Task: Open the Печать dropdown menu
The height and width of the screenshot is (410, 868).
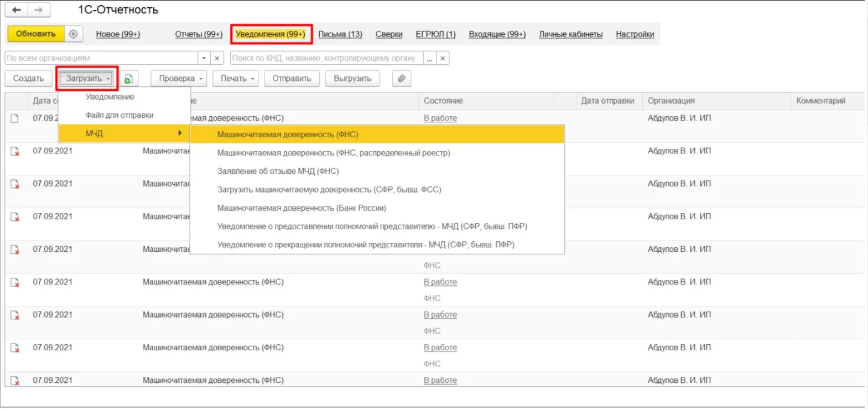Action: coord(237,79)
